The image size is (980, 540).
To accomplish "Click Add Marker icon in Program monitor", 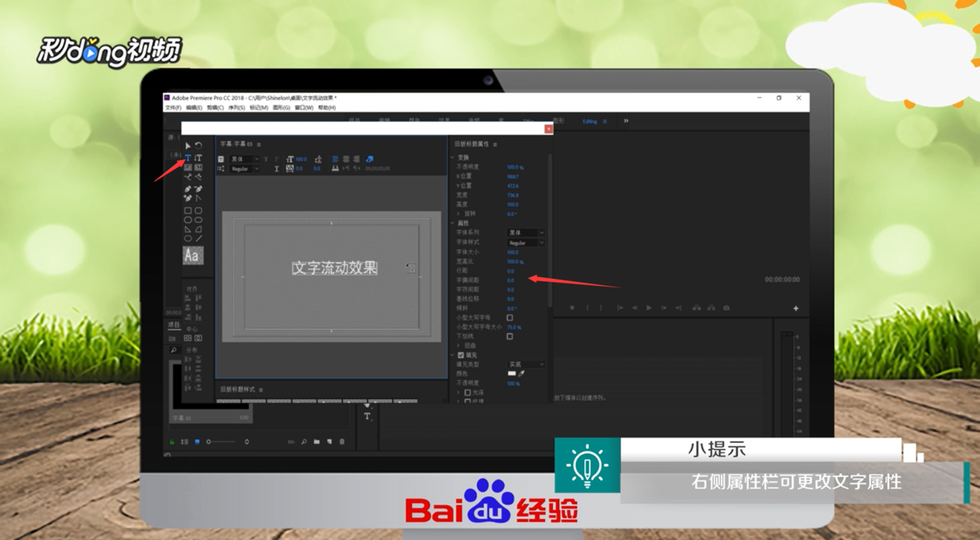I will click(x=572, y=308).
